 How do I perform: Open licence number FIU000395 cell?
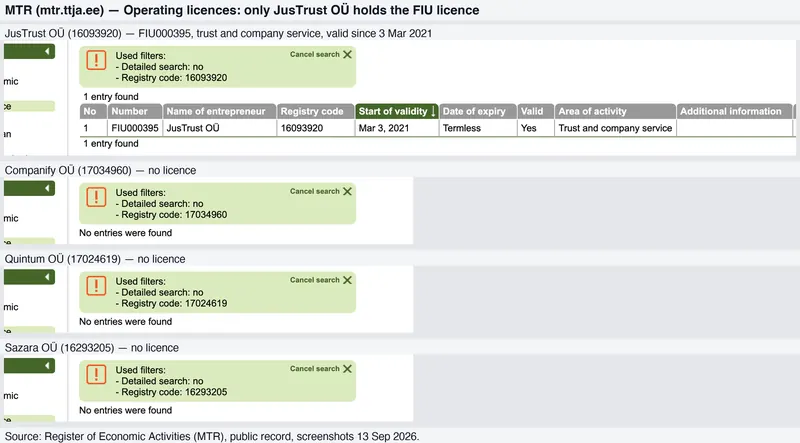(x=135, y=128)
